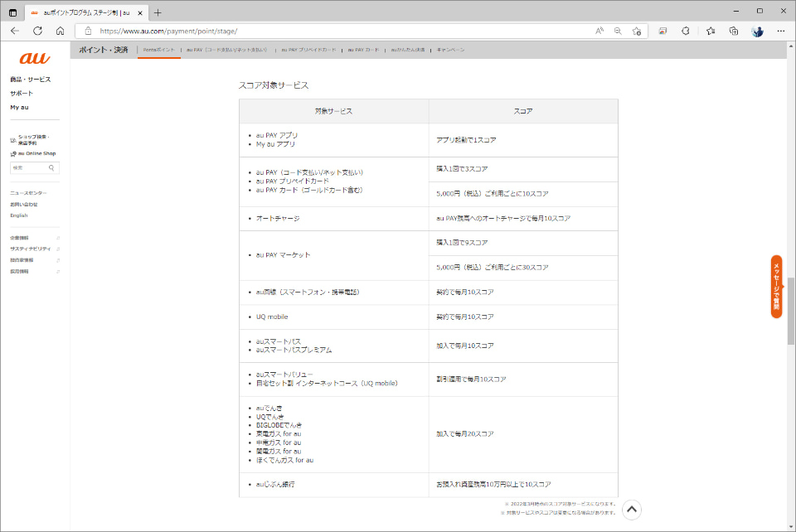Open the tab actions menu
Viewport: 796px width, 532px height.
(x=12, y=12)
